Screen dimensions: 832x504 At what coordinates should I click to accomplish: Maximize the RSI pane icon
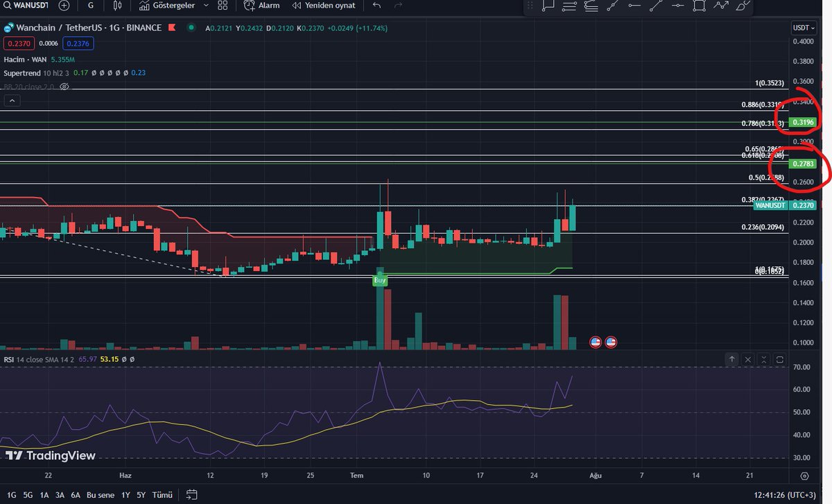[779, 360]
